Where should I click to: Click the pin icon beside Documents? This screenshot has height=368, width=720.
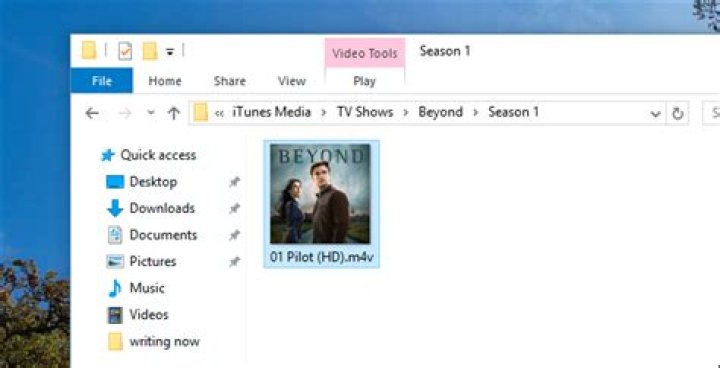click(x=235, y=235)
